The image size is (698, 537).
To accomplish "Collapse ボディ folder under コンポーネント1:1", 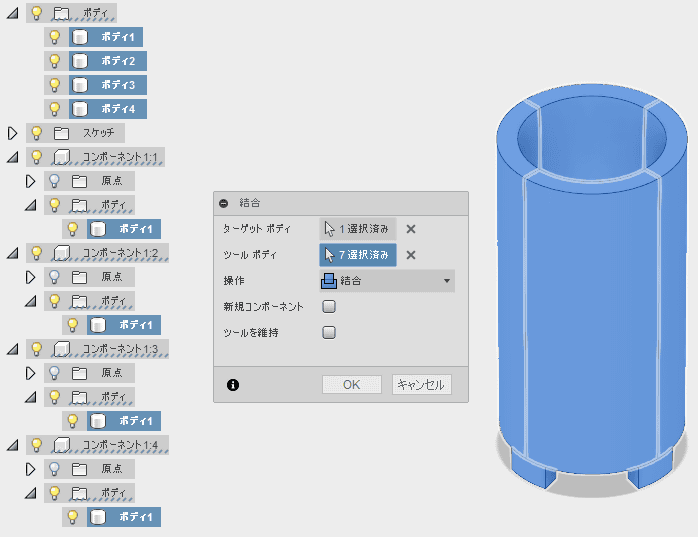I will pos(30,205).
